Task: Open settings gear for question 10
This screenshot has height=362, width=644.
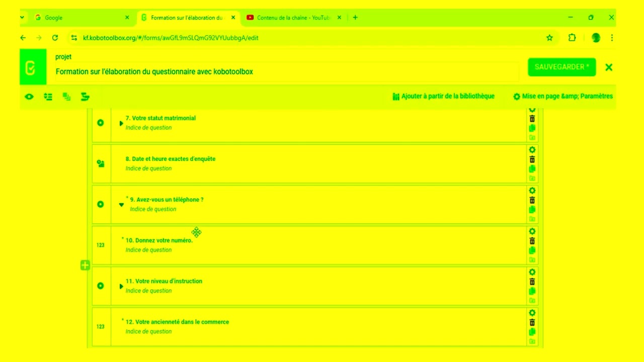Action: tap(532, 231)
